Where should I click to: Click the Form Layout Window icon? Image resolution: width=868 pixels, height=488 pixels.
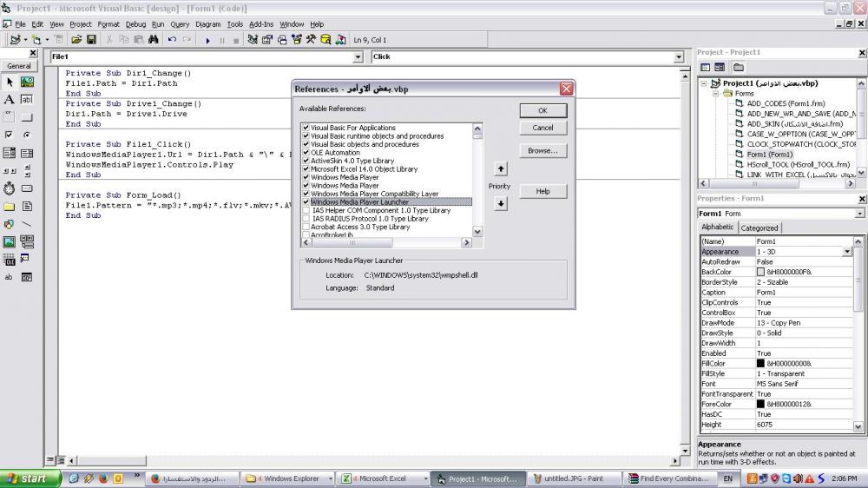282,40
